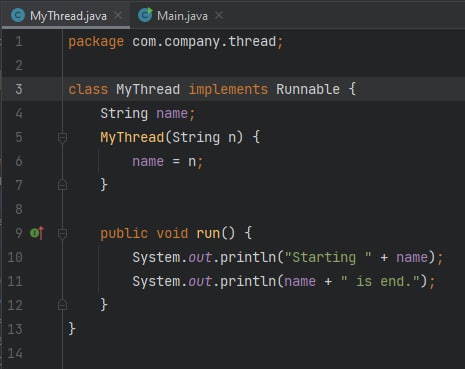The width and height of the screenshot is (465, 369).
Task: Click the 'name' field declaration on line 4
Action: (x=172, y=114)
